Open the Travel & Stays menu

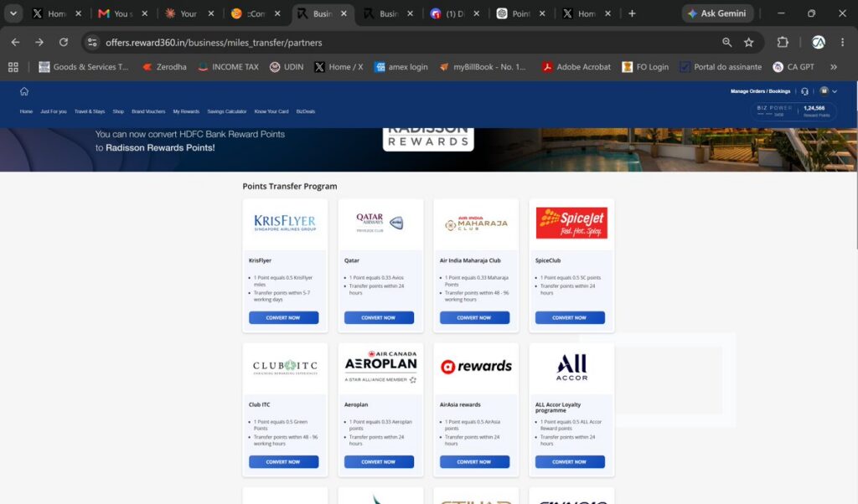click(90, 111)
